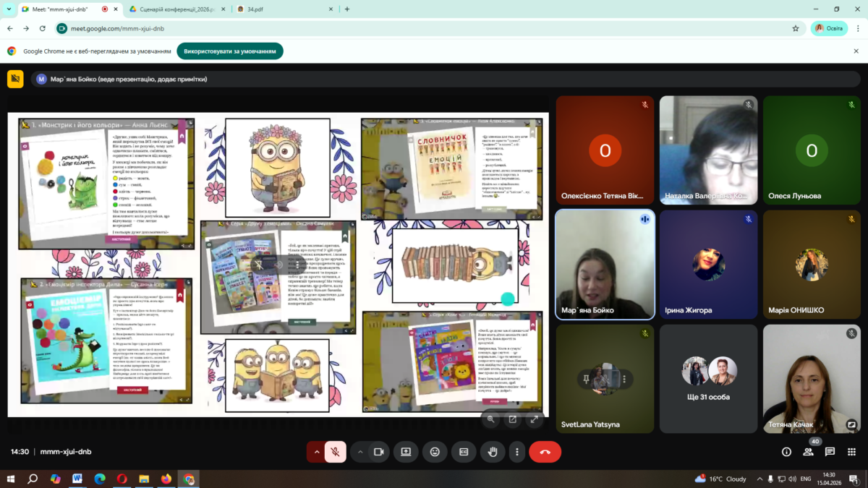Expand video settings arrow beside camera

point(359,452)
